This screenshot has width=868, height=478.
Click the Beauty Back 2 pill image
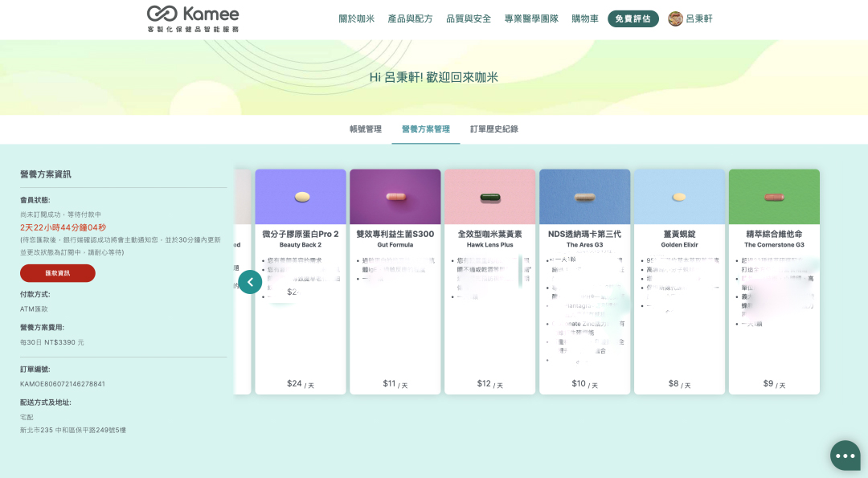point(301,196)
